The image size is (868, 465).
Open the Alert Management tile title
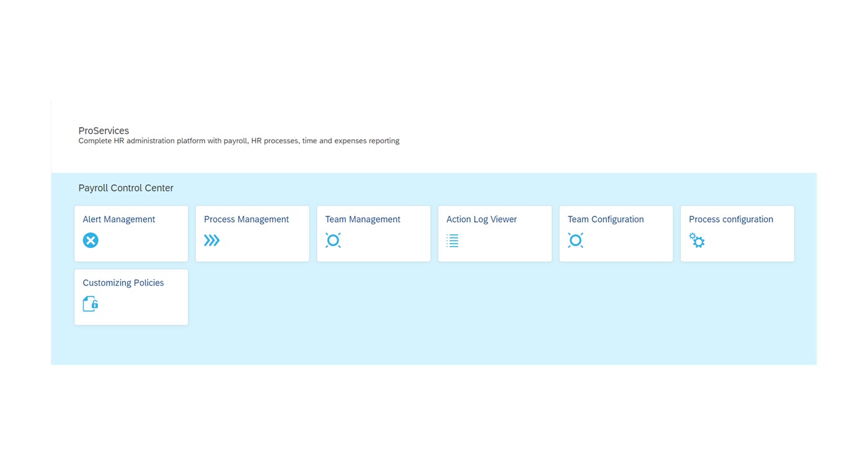point(119,219)
